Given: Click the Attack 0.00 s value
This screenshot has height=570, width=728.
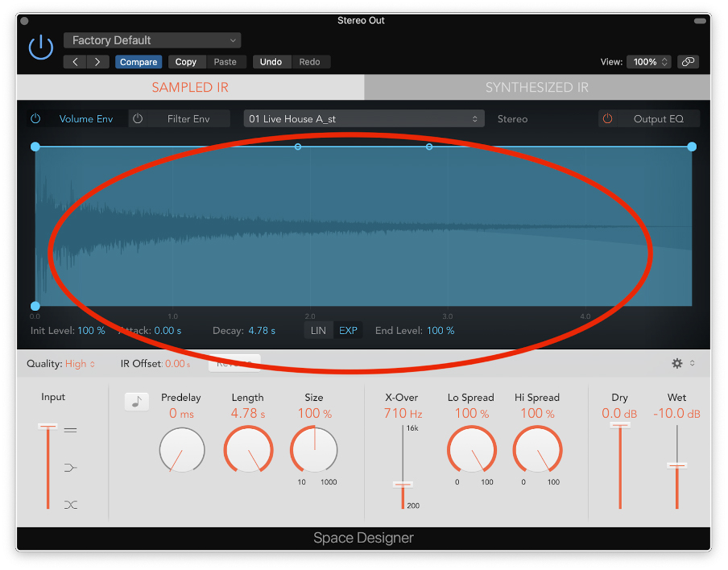Looking at the screenshot, I should tap(168, 331).
